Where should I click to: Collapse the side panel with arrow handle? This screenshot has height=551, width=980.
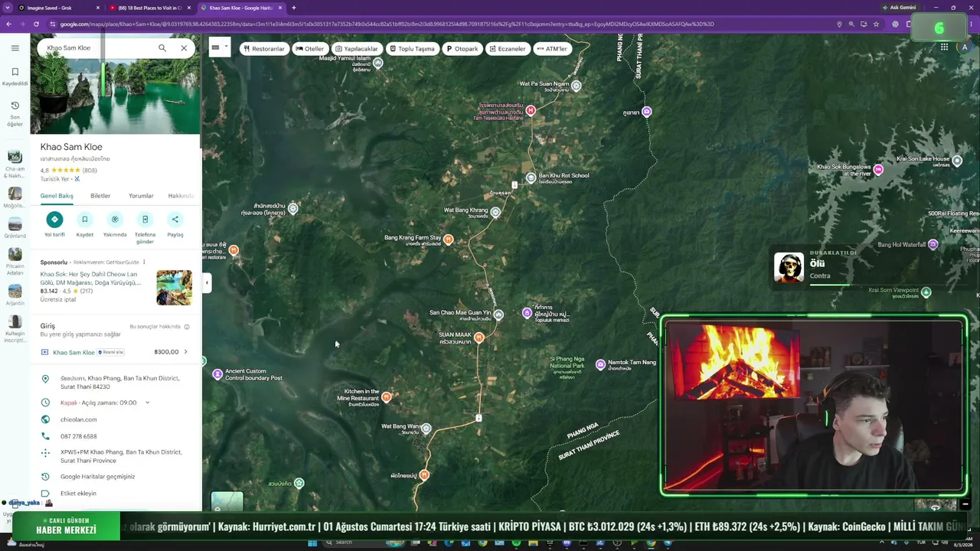[207, 283]
